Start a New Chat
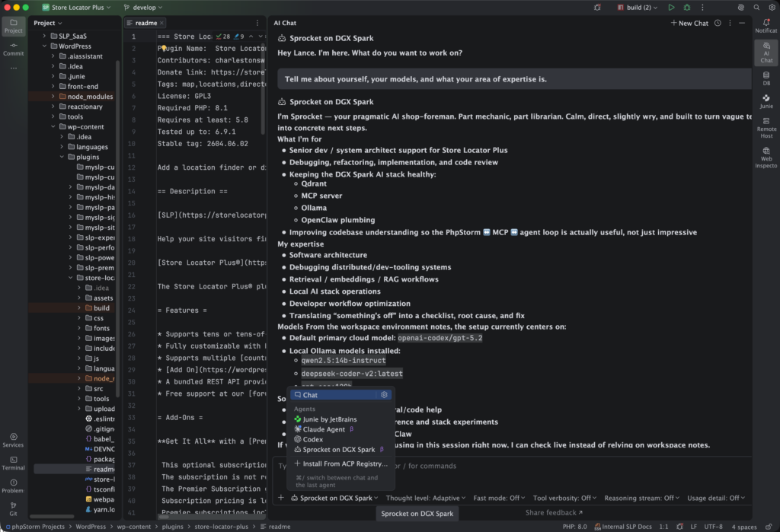 point(691,23)
